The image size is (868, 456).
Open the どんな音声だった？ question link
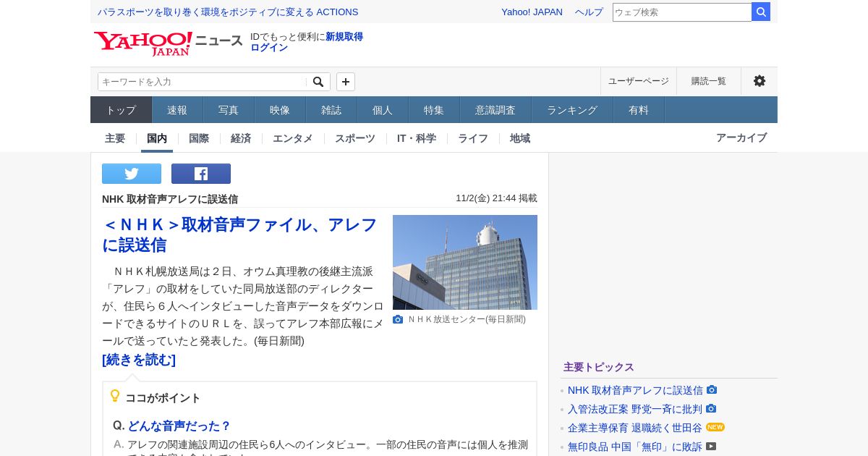[x=179, y=426]
